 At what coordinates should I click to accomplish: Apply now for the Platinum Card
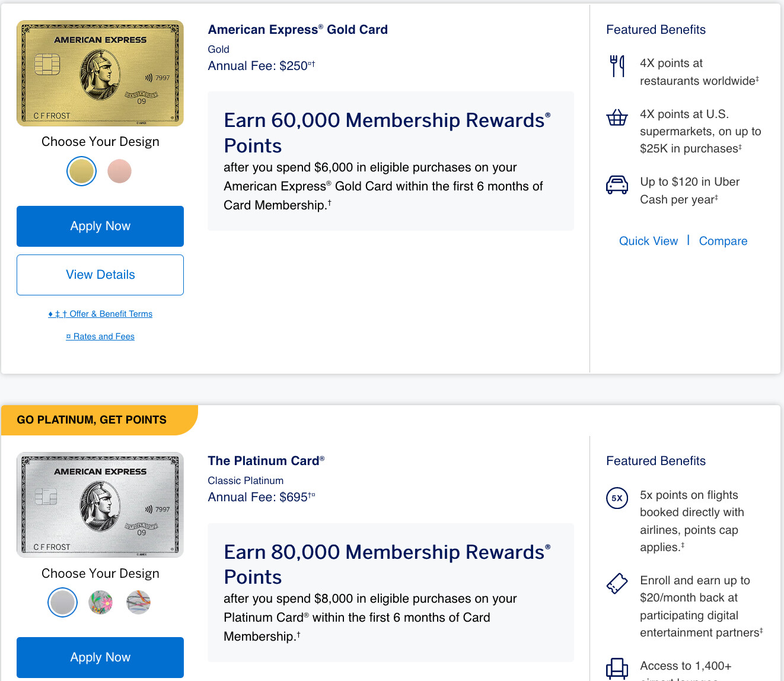(100, 657)
